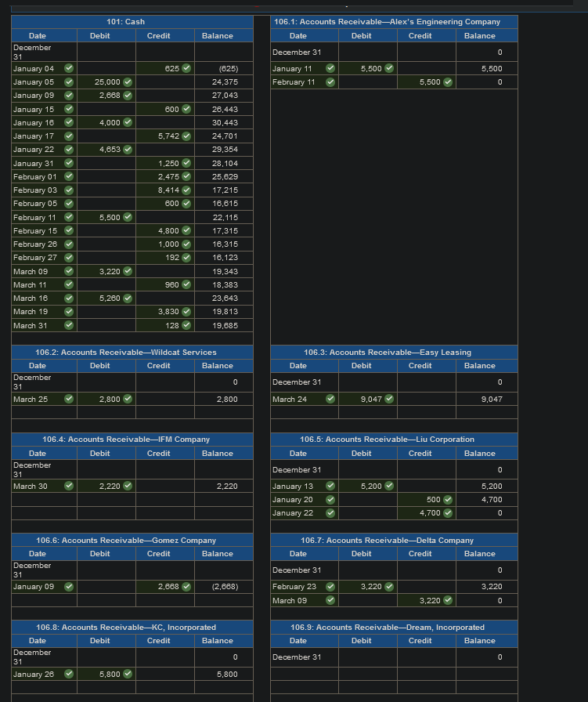This screenshot has width=588, height=702.
Task: Click the checkmark next to 5,200 debit in Liu Corporation
Action: pyautogui.click(x=389, y=486)
